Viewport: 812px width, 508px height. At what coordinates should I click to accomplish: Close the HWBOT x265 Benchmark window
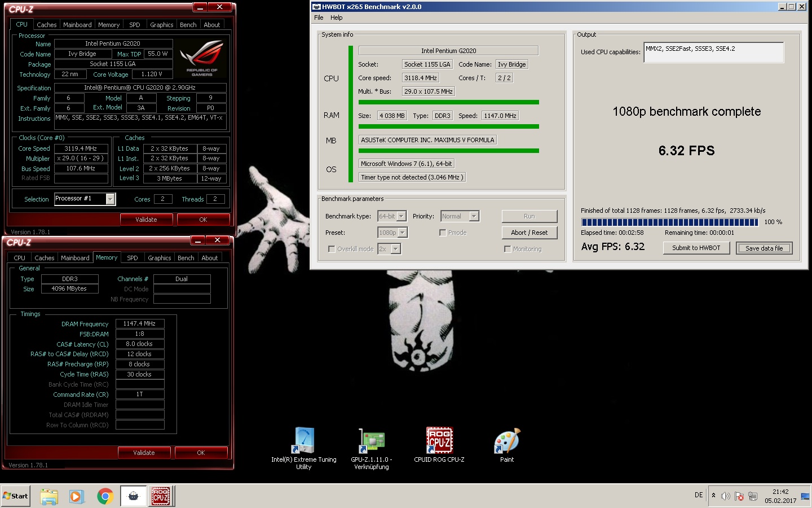(801, 7)
